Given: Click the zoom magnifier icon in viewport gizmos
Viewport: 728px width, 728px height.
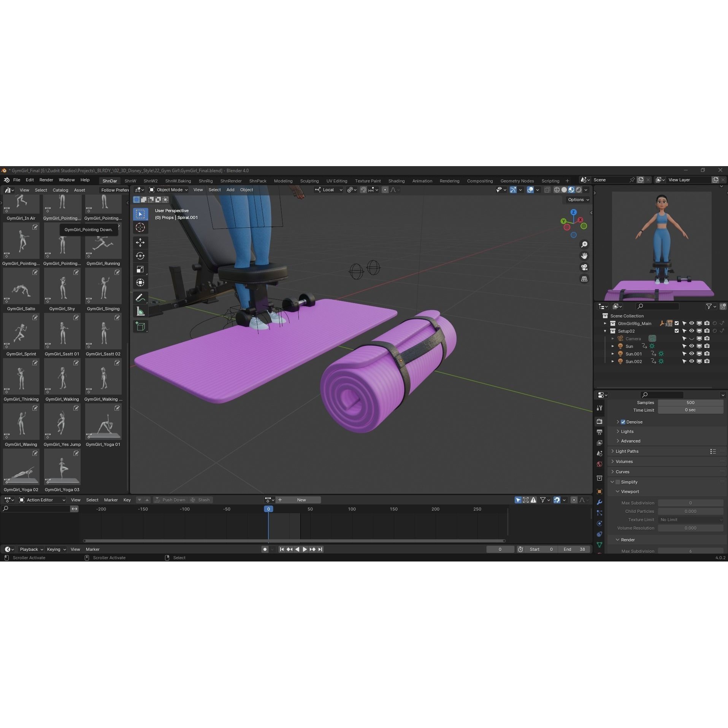Looking at the screenshot, I should 584,244.
